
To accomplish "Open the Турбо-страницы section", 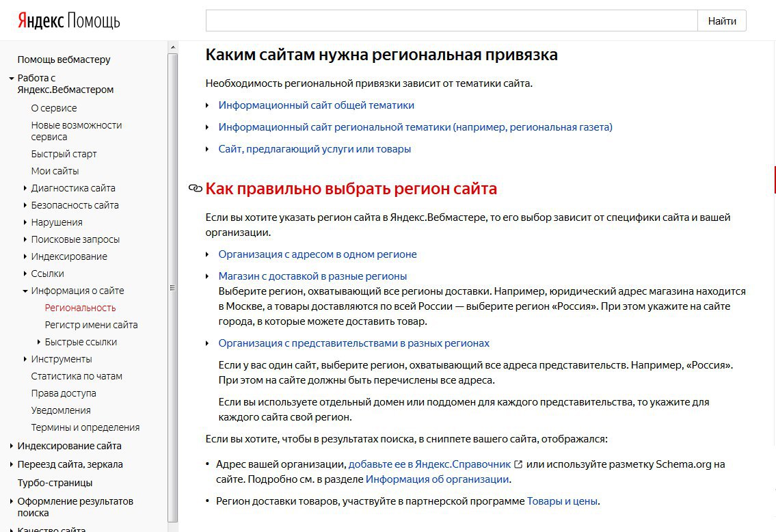I will tap(55, 483).
